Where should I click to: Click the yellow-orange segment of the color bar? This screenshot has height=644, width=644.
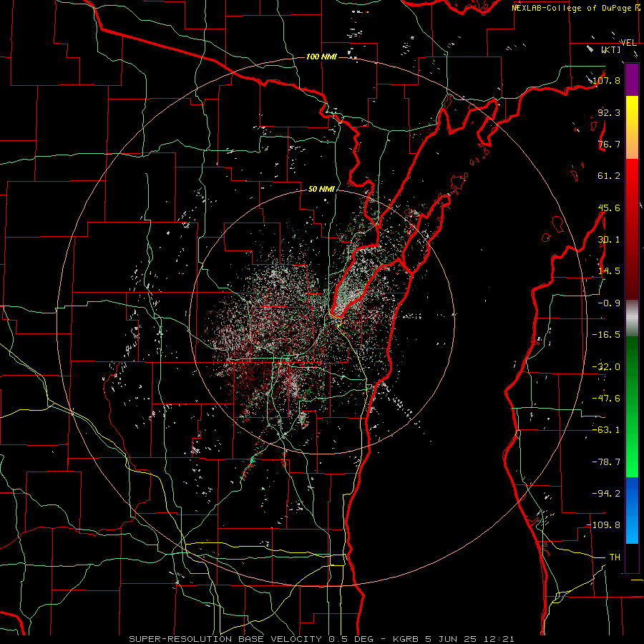tap(632, 127)
